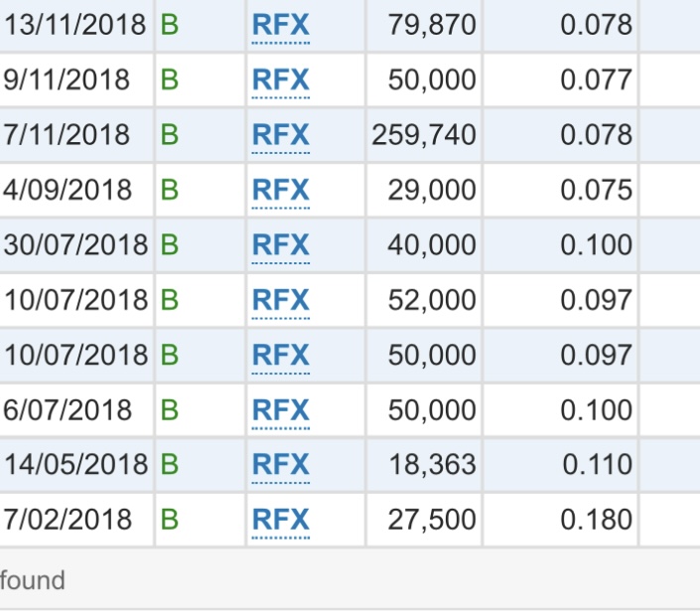Click volume value 29,000

coord(432,191)
